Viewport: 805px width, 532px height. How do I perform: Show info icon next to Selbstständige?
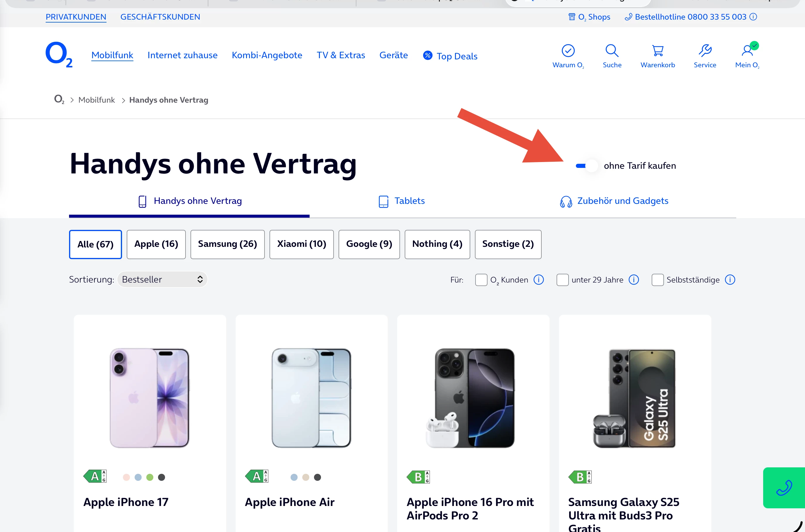coord(730,280)
